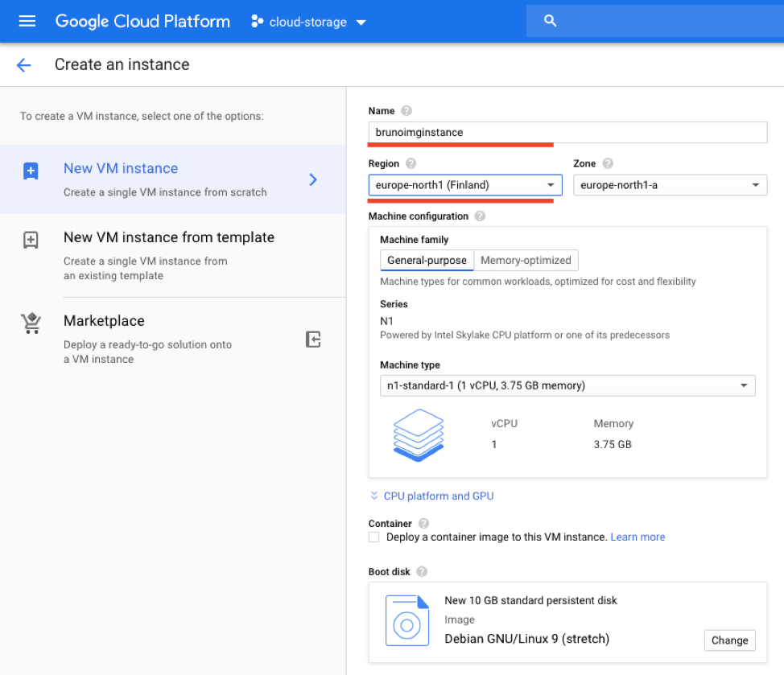Click the Marketplace external launch icon

tap(314, 340)
